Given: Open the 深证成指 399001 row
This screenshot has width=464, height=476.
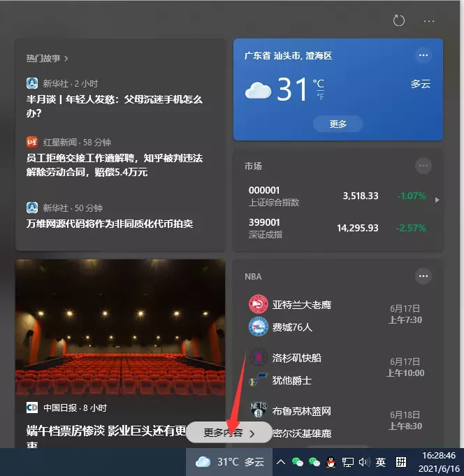Looking at the screenshot, I should coord(337,228).
